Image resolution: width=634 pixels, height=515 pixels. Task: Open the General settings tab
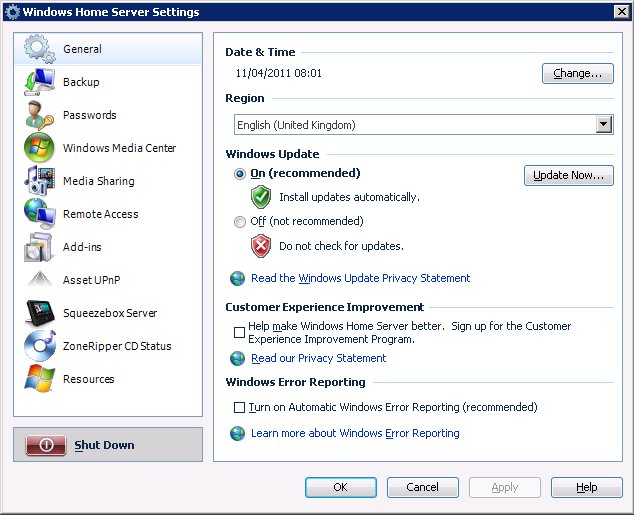tap(108, 49)
